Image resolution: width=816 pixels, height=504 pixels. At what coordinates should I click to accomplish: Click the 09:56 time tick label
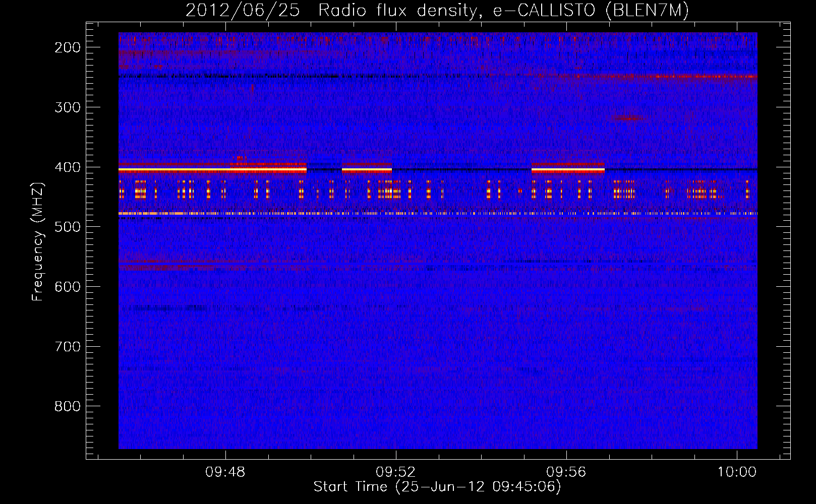(x=567, y=472)
